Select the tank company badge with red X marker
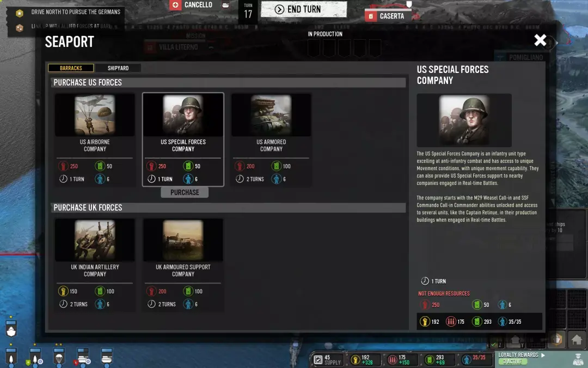588x368 pixels. click(x=83, y=357)
